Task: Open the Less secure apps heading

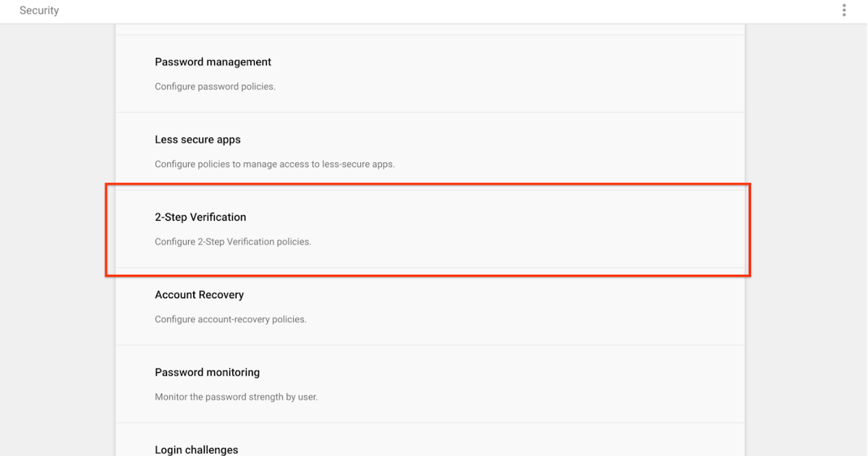Action: (197, 140)
